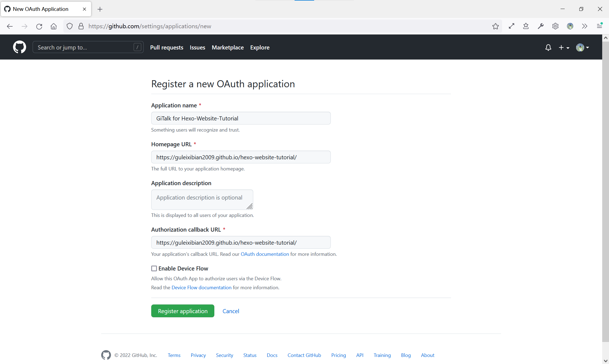Image resolution: width=609 pixels, height=364 pixels.
Task: Open the user avatar dropdown menu
Action: pos(582,48)
